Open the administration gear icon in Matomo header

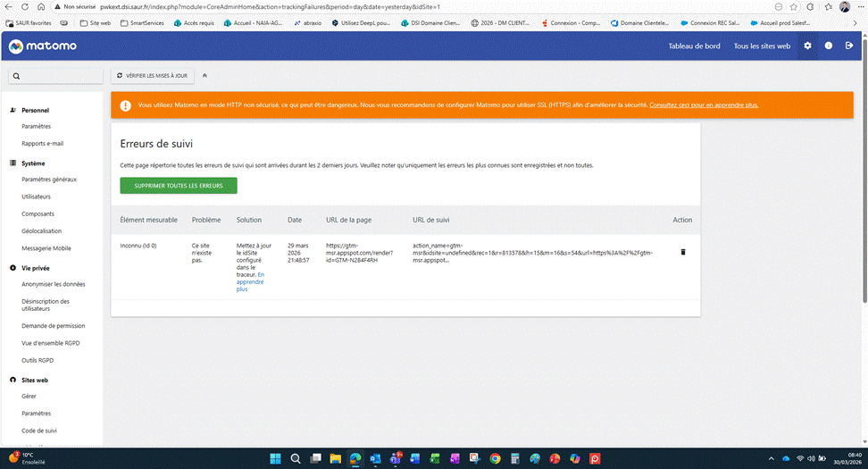tap(807, 46)
